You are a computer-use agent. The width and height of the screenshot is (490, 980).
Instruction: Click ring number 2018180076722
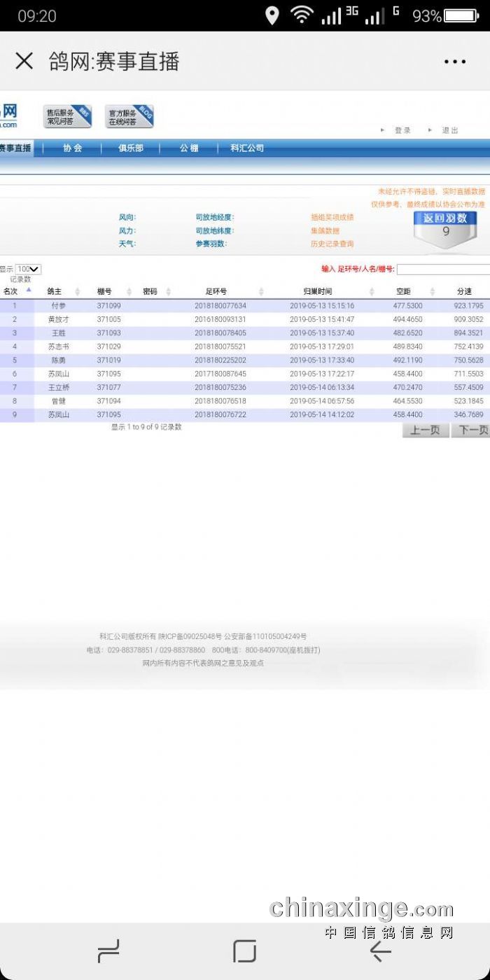(x=220, y=414)
